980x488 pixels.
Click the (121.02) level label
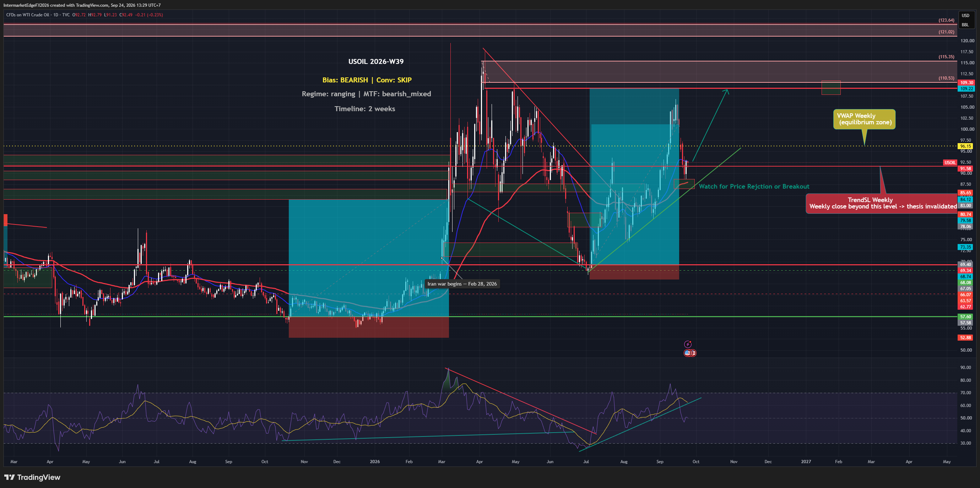point(946,32)
